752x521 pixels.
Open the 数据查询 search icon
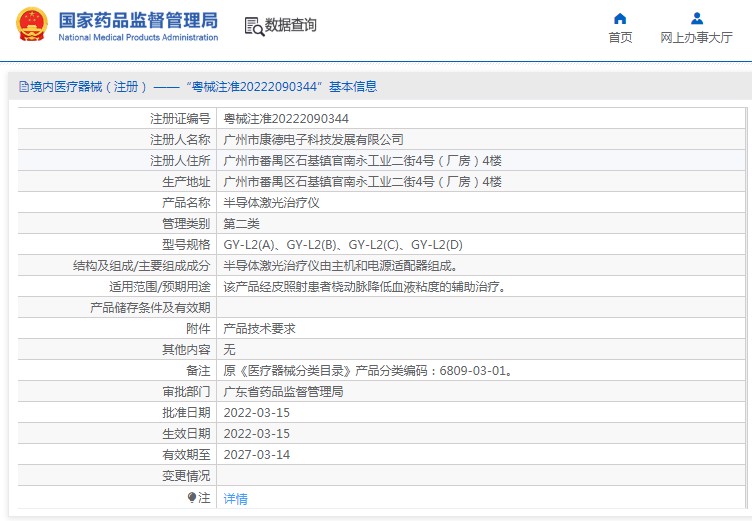(254, 26)
